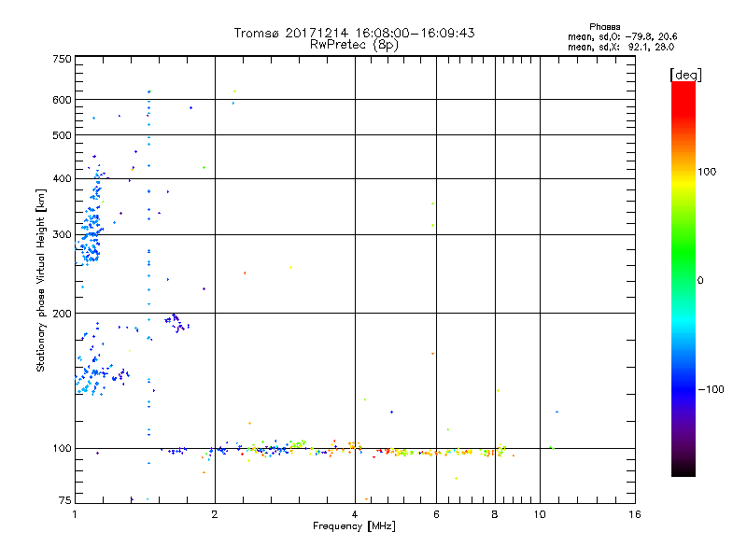The height and width of the screenshot is (560, 747).
Task: Click the plot title 'Tromsø 20171214 16:08:00-16:09:43'
Action: click(354, 33)
